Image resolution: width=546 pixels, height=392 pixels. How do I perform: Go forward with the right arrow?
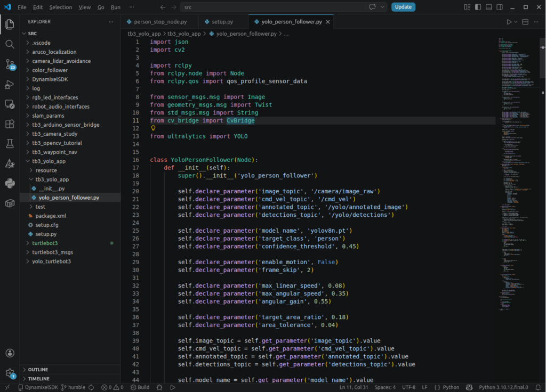[173, 7]
